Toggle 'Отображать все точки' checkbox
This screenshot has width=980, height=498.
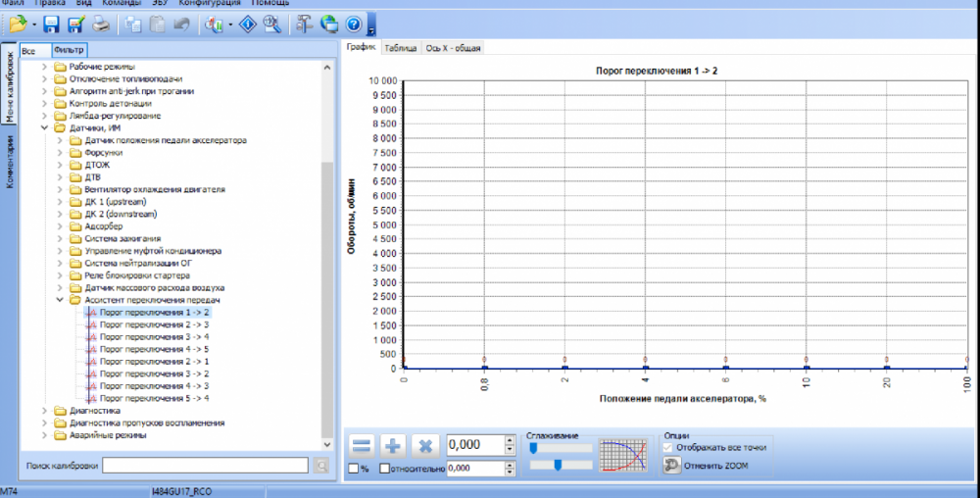[668, 447]
